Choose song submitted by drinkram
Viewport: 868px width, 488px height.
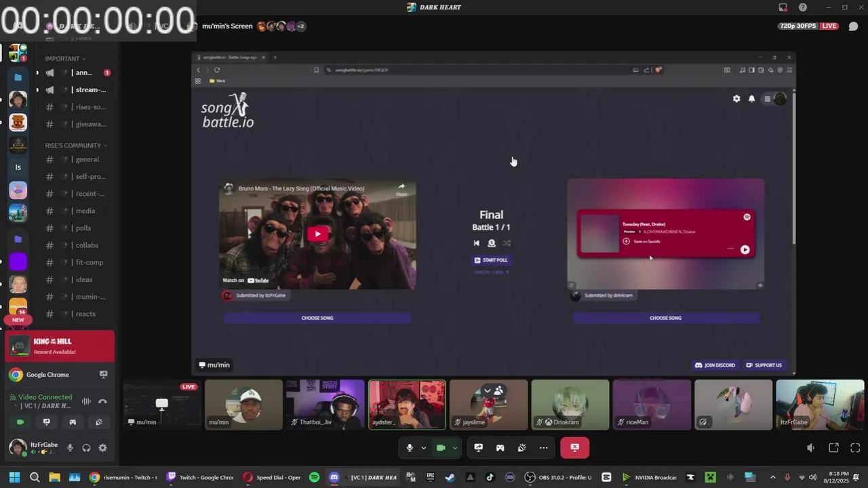(665, 318)
